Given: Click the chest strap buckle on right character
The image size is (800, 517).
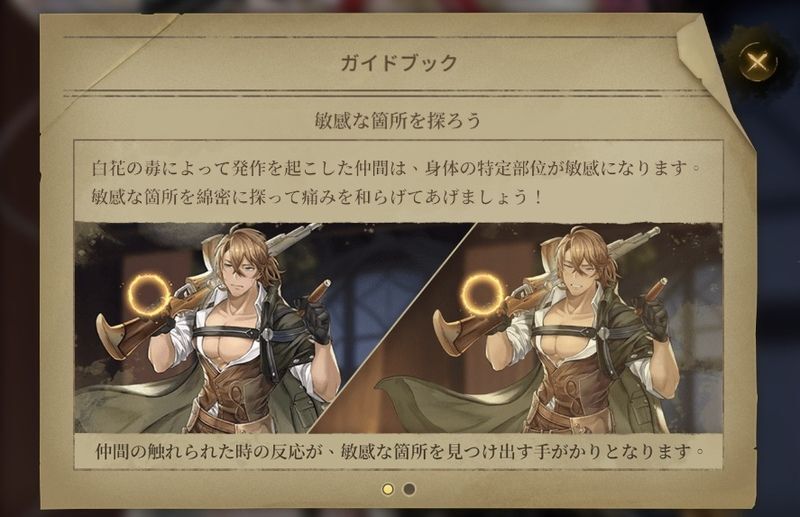Looking at the screenshot, I should (604, 332).
